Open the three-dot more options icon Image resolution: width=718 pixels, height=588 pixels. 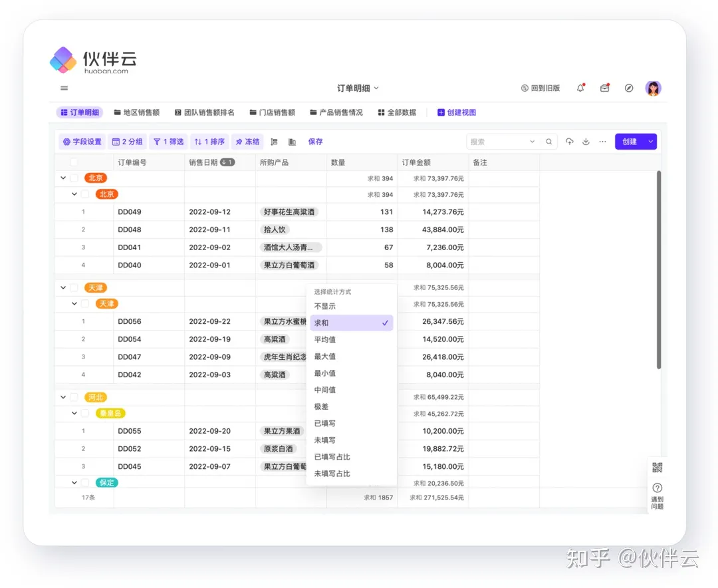602,142
